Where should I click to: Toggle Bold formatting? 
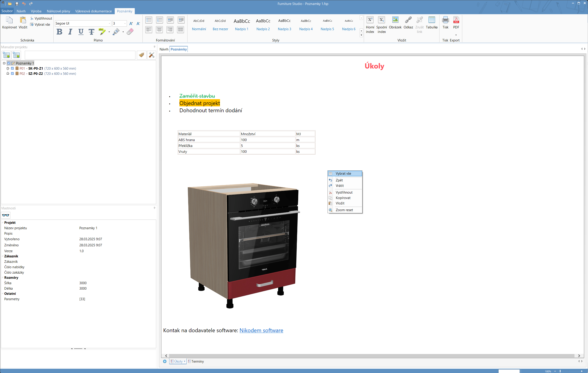[59, 32]
